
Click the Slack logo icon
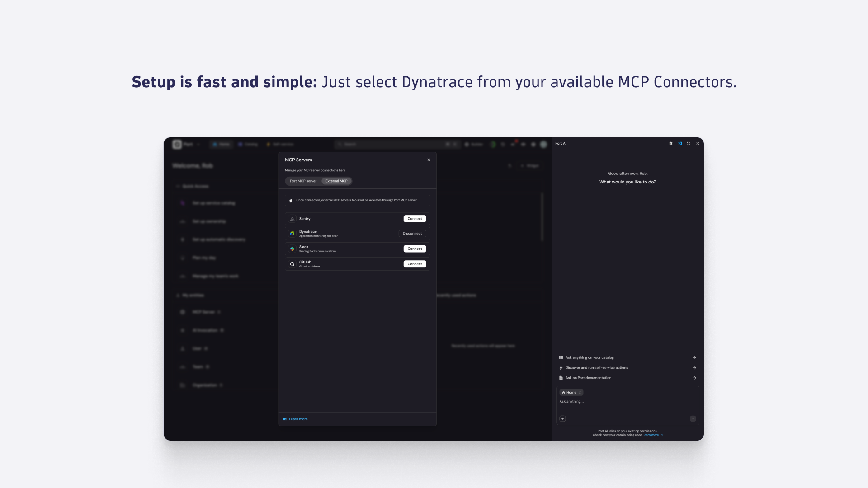click(x=292, y=249)
